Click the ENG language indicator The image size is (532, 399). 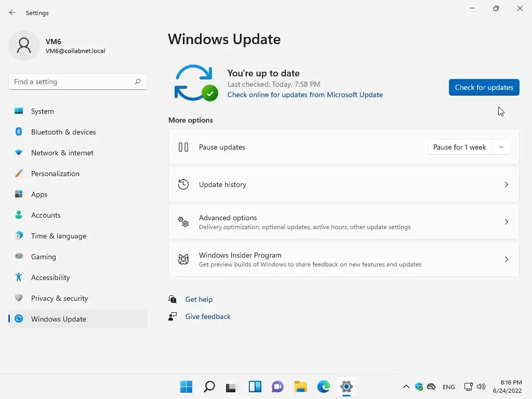pos(448,387)
